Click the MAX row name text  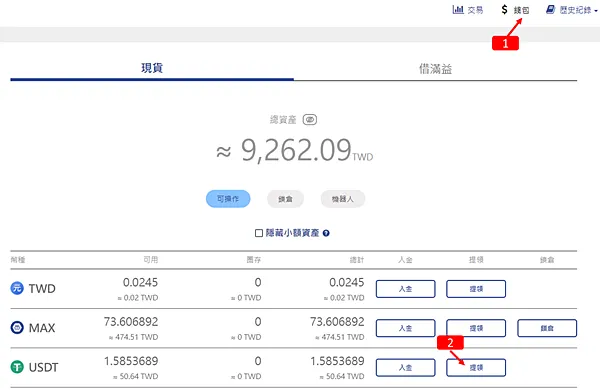coord(42,328)
